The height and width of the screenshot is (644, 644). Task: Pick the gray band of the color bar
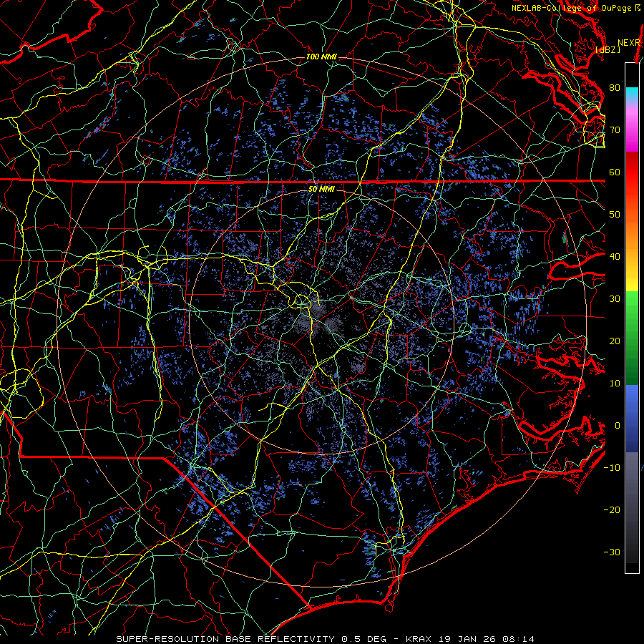click(632, 507)
